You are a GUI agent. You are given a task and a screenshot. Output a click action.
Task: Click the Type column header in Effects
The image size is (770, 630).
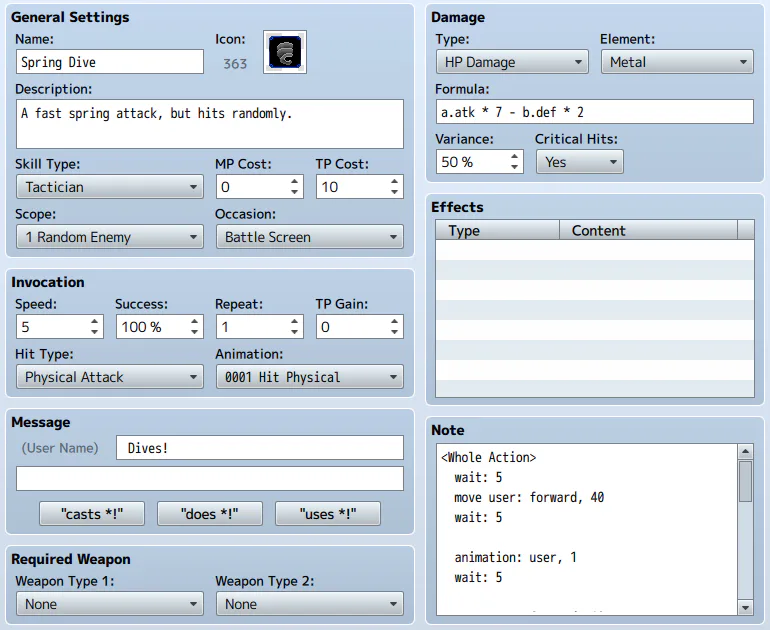497,230
